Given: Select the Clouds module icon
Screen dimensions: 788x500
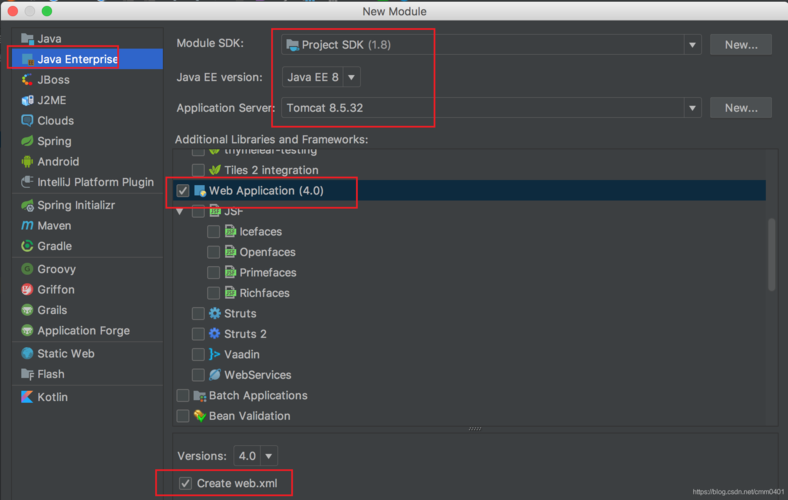Looking at the screenshot, I should [28, 120].
